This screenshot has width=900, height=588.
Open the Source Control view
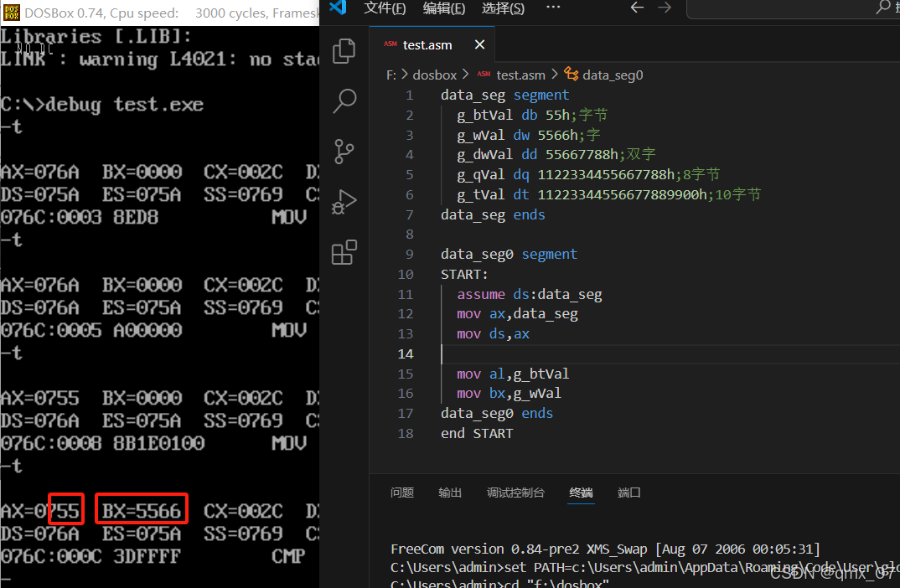pos(344,152)
